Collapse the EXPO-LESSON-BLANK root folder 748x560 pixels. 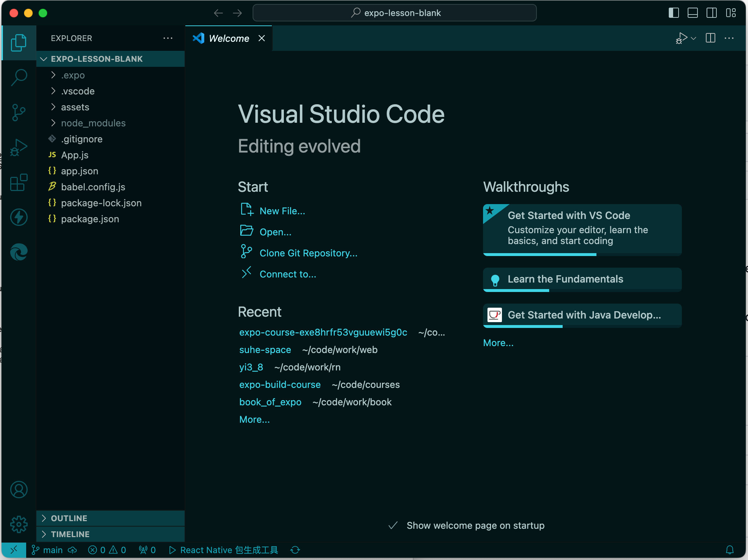[x=110, y=59]
